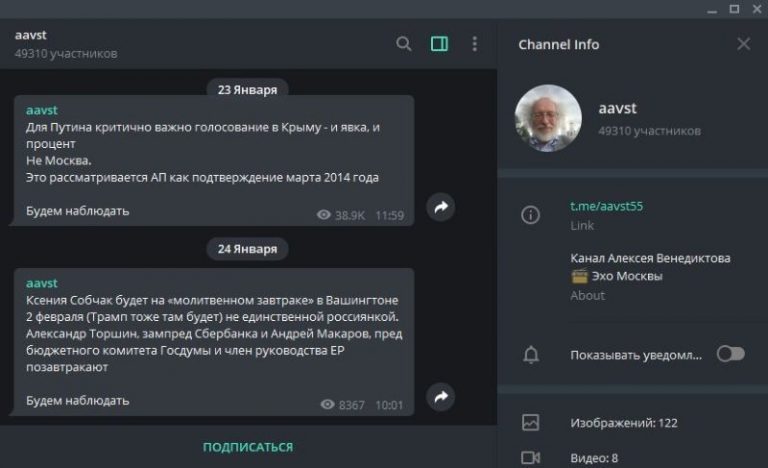Click the aavst sender name on first message

pos(42,110)
